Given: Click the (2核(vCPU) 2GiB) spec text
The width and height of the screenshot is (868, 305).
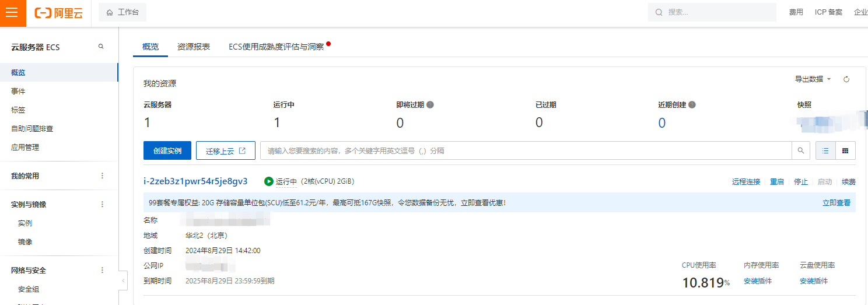Looking at the screenshot, I should point(327,182).
